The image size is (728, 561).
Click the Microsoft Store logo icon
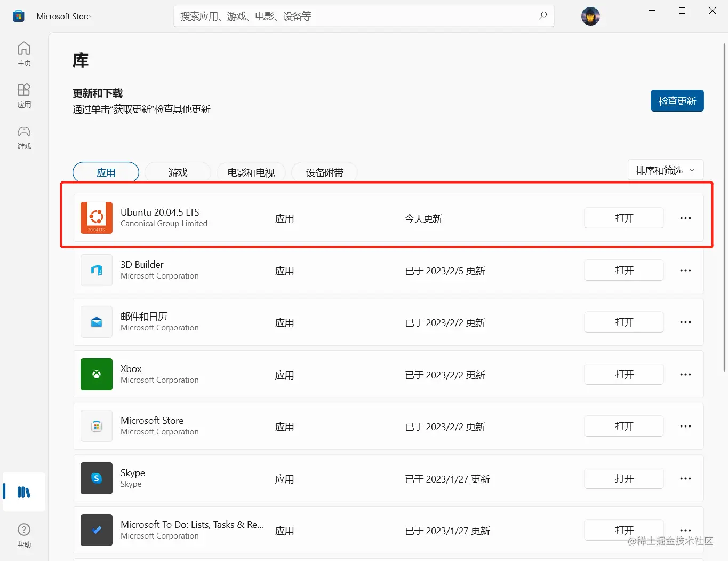click(x=19, y=16)
